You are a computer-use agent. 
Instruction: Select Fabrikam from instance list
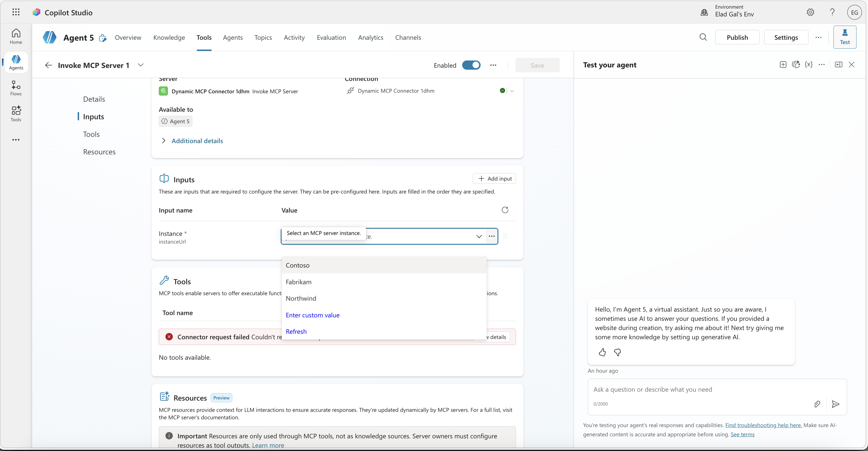299,282
